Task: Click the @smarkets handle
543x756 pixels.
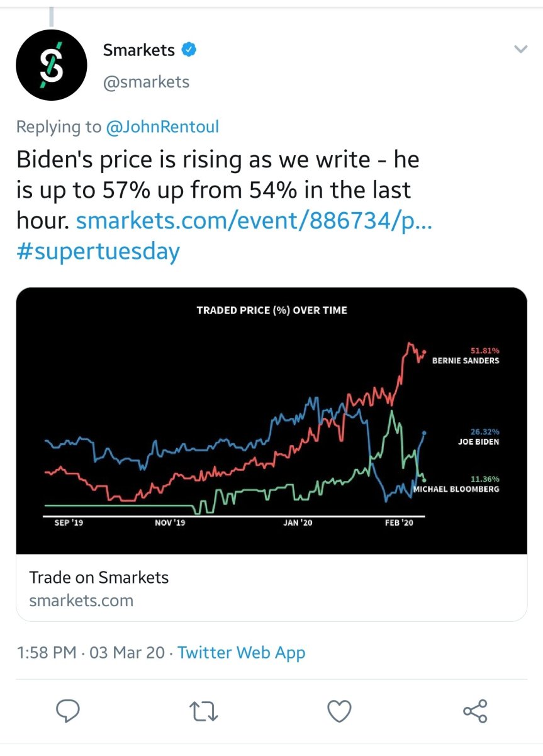Action: point(146,82)
